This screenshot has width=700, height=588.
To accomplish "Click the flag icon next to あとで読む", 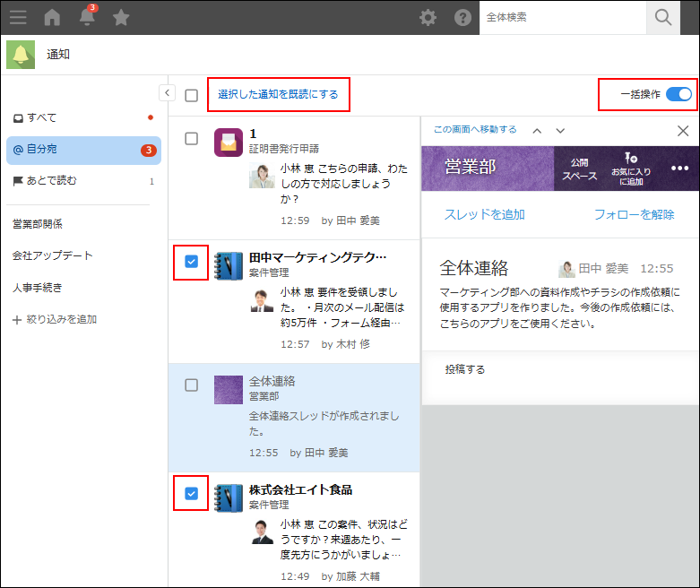I will (x=18, y=181).
